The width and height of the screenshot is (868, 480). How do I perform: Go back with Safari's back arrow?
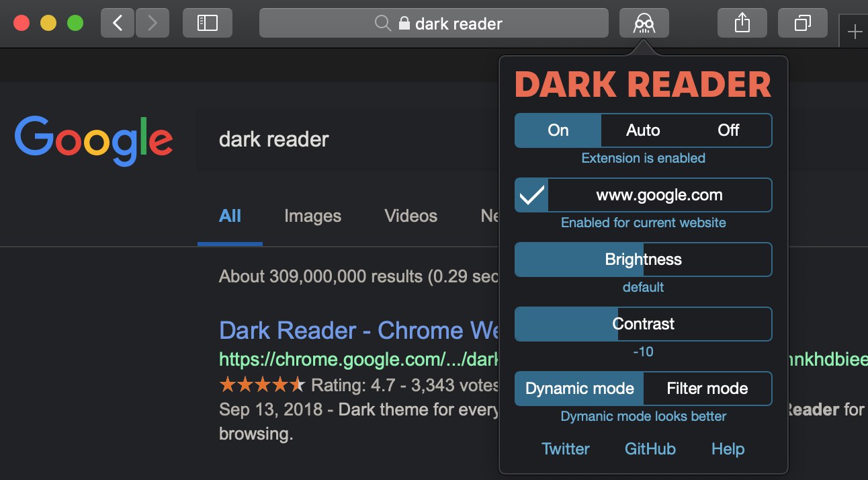click(x=118, y=23)
